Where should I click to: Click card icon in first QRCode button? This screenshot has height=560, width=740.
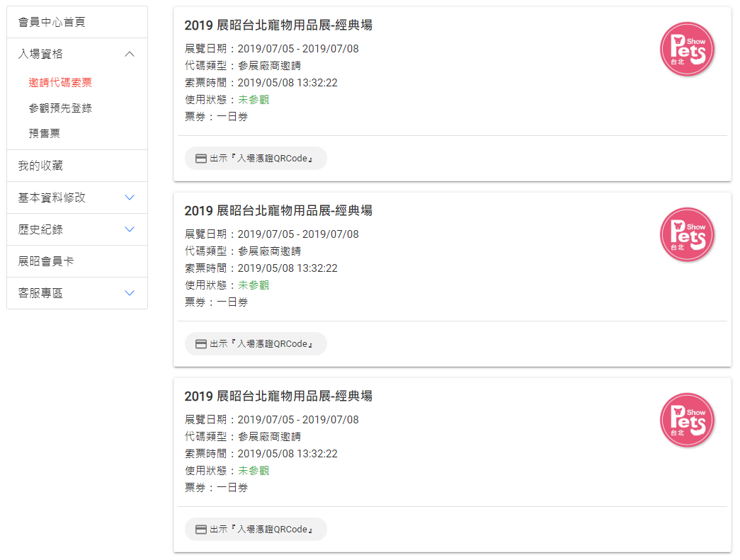tap(201, 159)
